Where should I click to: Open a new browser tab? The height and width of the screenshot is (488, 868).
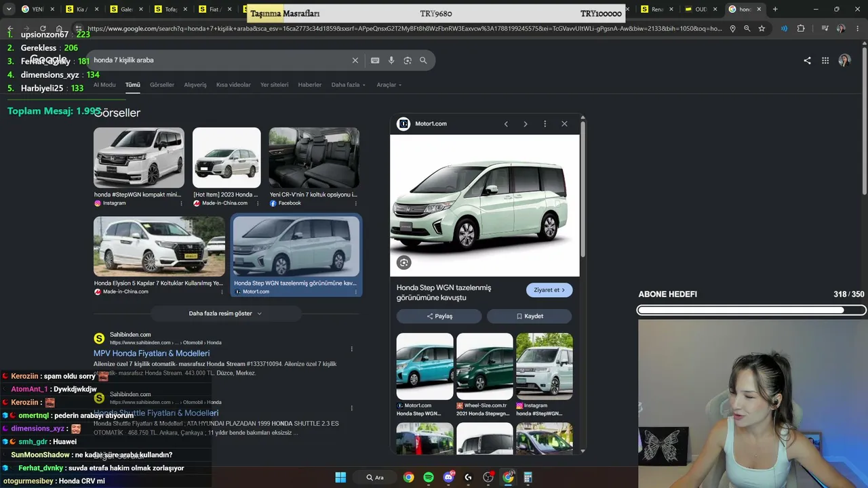click(775, 9)
